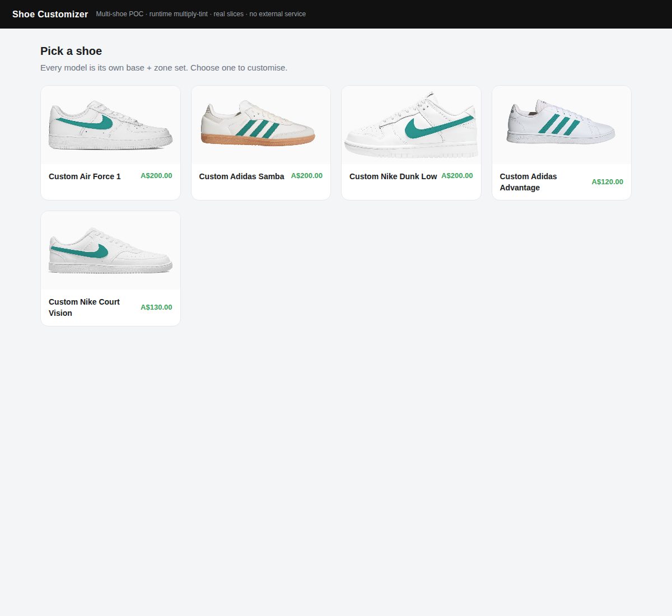Select the Custom Adidas Samba shoe image

261,125
